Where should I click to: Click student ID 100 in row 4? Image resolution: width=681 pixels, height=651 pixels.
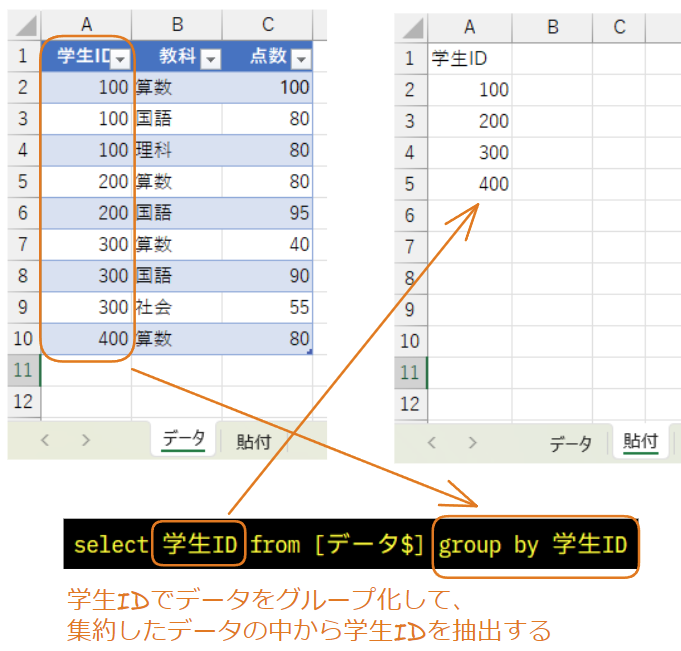(86, 150)
